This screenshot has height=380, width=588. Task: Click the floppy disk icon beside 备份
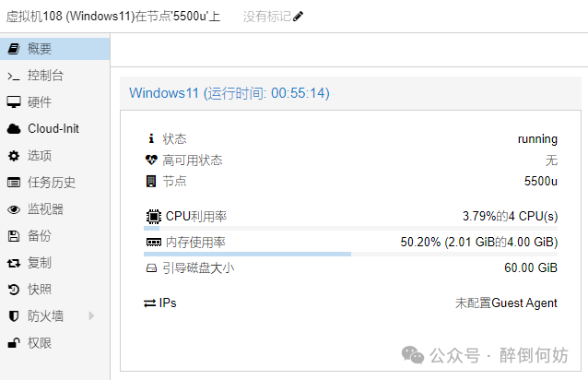point(14,236)
